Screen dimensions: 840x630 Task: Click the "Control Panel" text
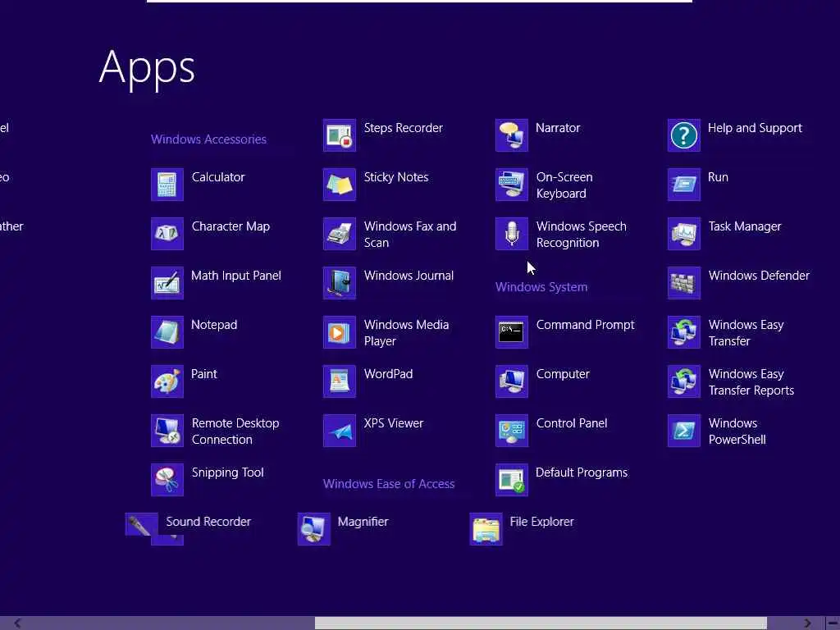(572, 423)
